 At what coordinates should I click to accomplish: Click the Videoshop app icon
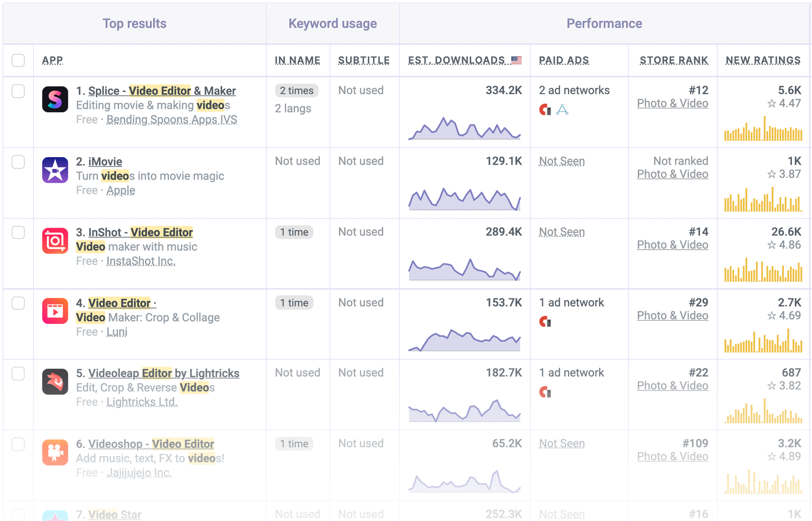point(55,452)
